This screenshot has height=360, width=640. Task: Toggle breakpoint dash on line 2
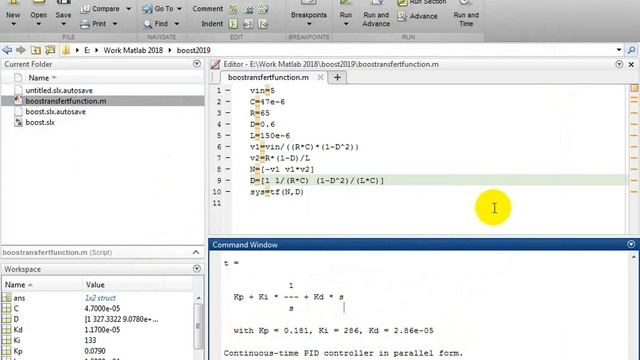coord(228,102)
